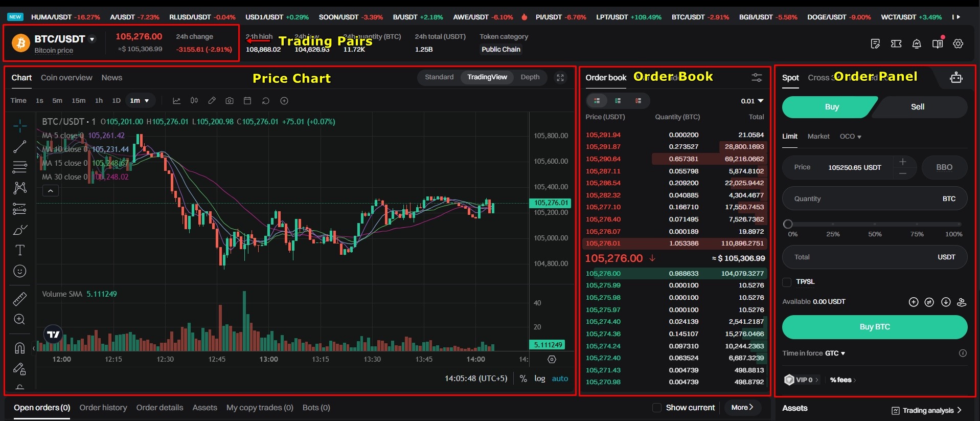Open the Bots (0) tab
This screenshot has width=980, height=421.
(x=316, y=408)
